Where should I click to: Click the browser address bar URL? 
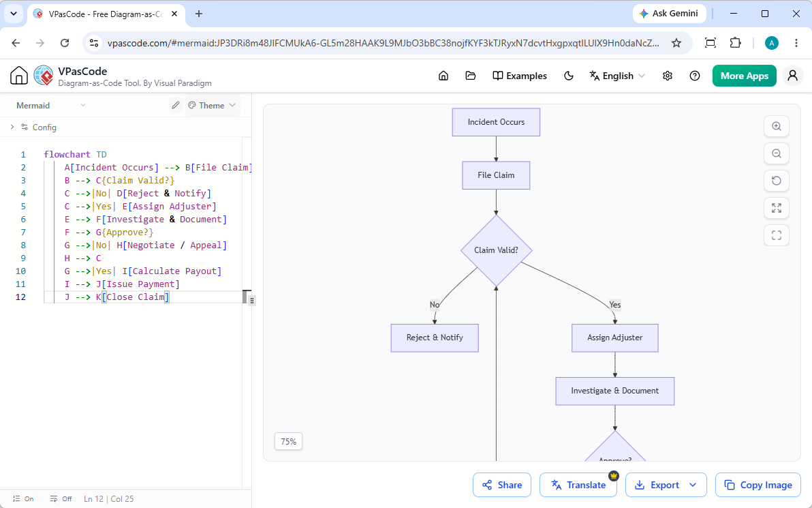[384, 43]
